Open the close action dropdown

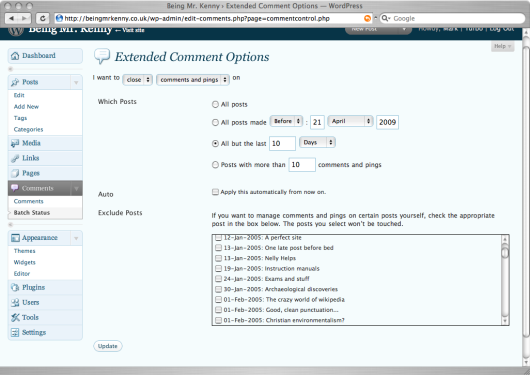[x=138, y=80]
